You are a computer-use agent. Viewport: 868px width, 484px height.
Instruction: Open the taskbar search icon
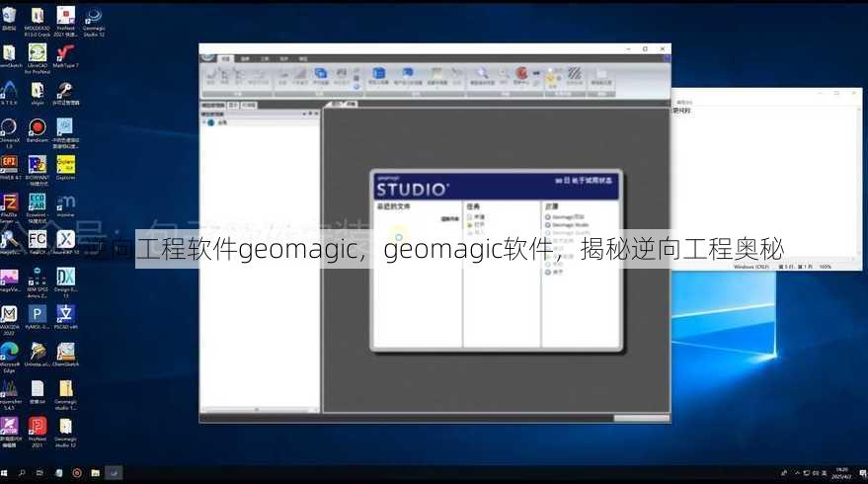(x=22, y=473)
